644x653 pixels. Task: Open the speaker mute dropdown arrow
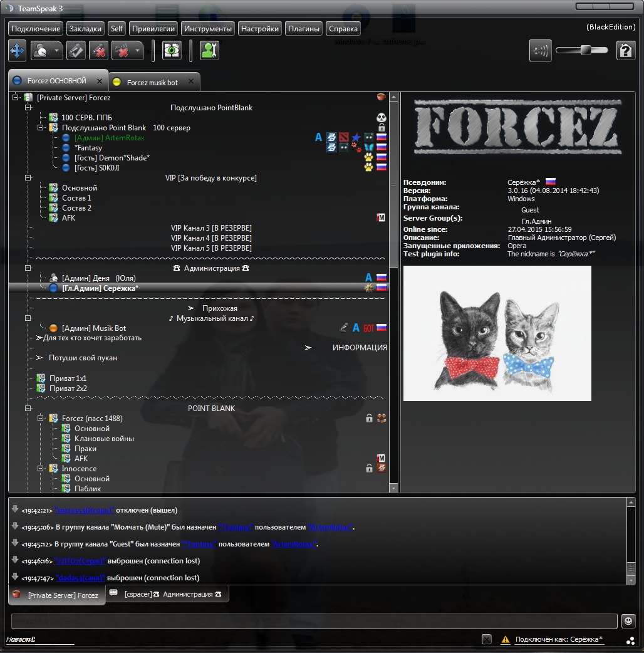point(137,51)
